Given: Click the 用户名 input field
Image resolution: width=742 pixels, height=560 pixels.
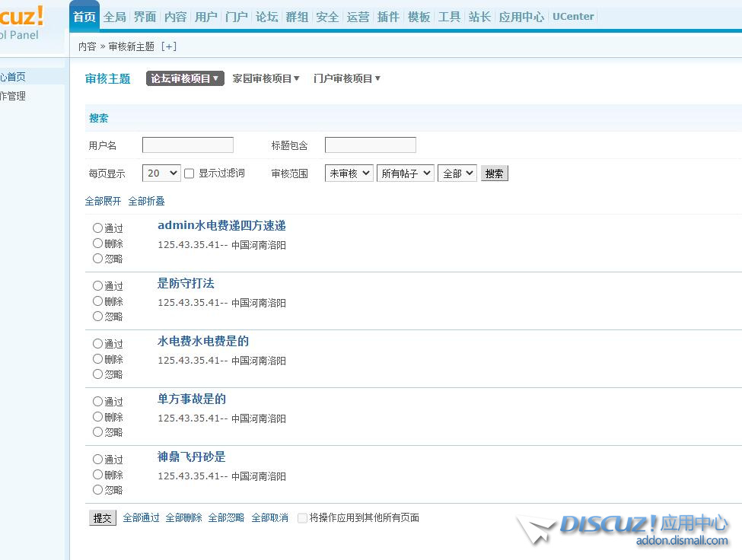Looking at the screenshot, I should point(187,145).
